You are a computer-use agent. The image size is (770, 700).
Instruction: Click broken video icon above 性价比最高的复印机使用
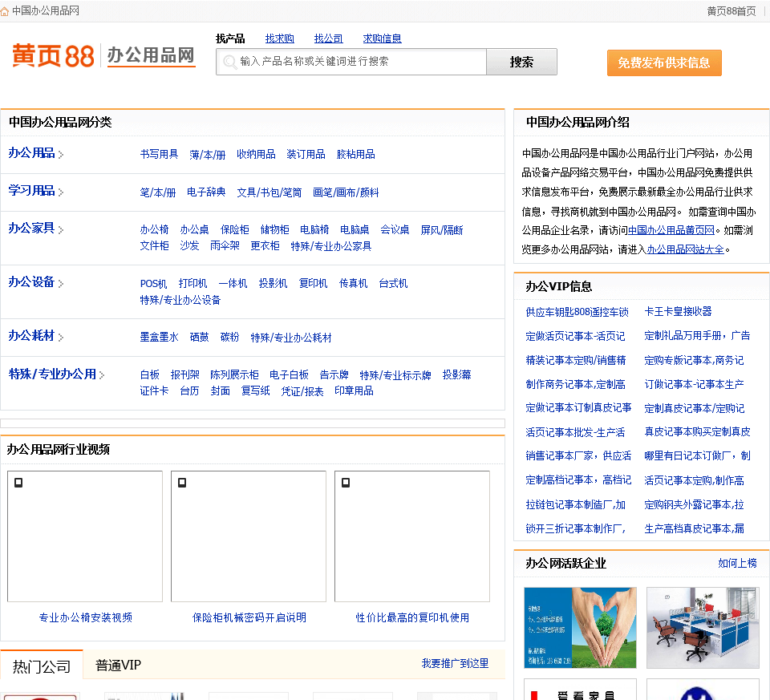pos(346,483)
